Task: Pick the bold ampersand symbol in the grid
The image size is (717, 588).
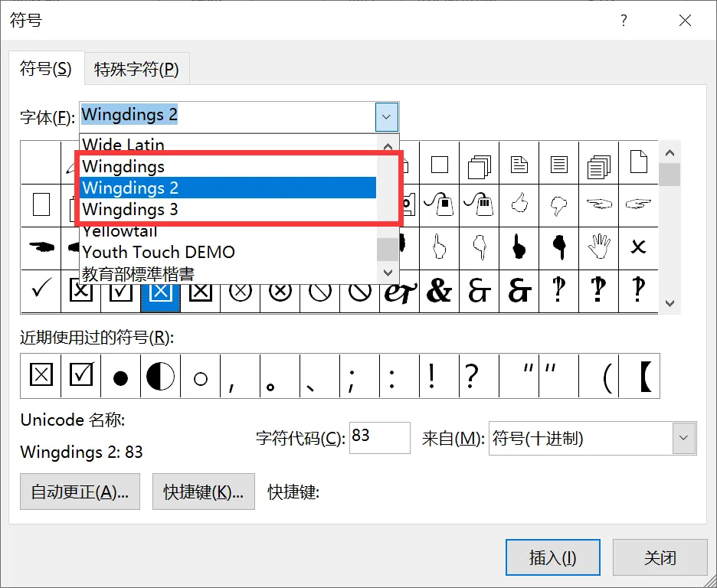Action: point(439,292)
